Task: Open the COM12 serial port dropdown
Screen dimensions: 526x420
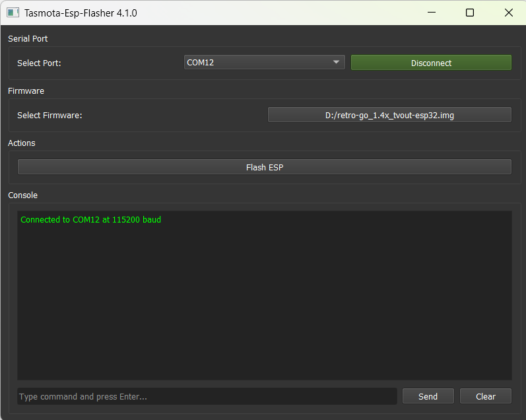Action: (265, 63)
